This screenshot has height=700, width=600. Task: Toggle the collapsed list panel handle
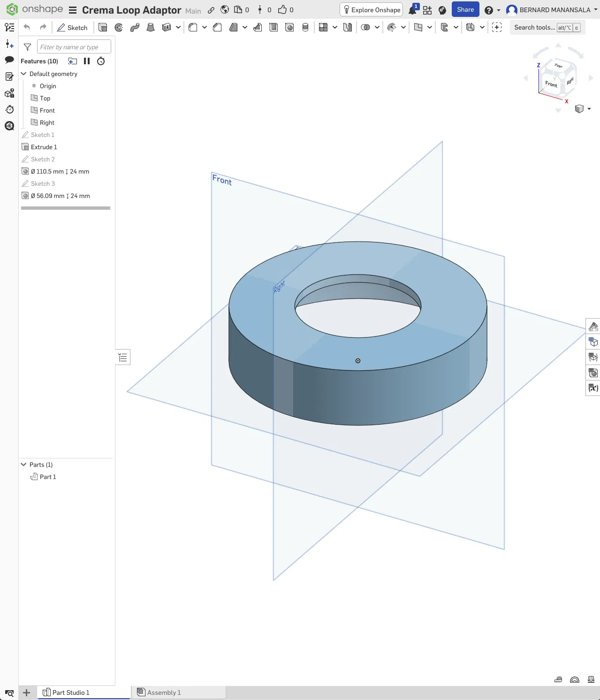(x=123, y=358)
